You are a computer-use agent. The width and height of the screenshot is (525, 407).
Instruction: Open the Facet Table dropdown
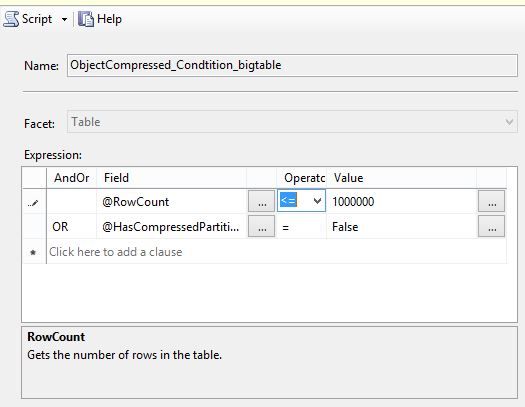[292, 122]
